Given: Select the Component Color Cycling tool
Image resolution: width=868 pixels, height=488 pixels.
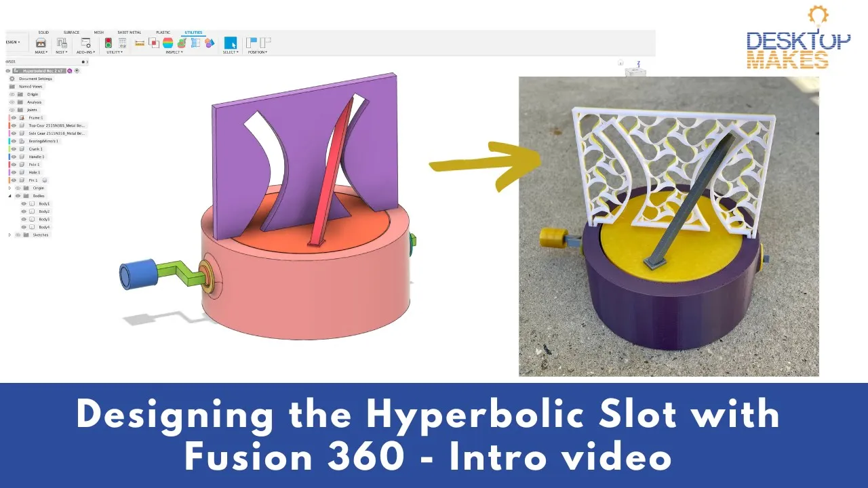Looking at the screenshot, I should pyautogui.click(x=209, y=43).
